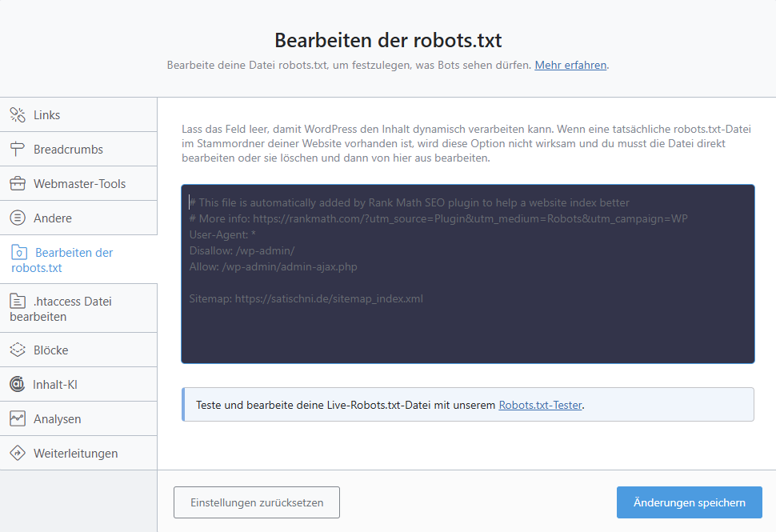Open the Links settings tab
776x532 pixels.
[78, 115]
